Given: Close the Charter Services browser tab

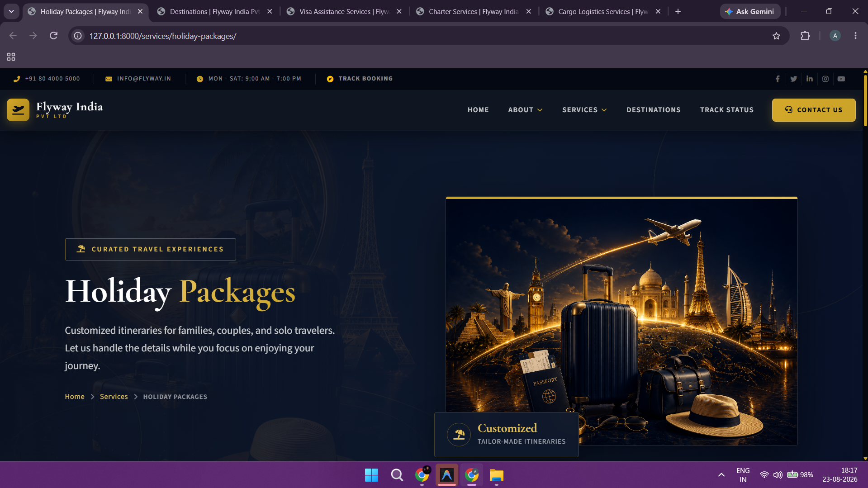Looking at the screenshot, I should click(528, 12).
